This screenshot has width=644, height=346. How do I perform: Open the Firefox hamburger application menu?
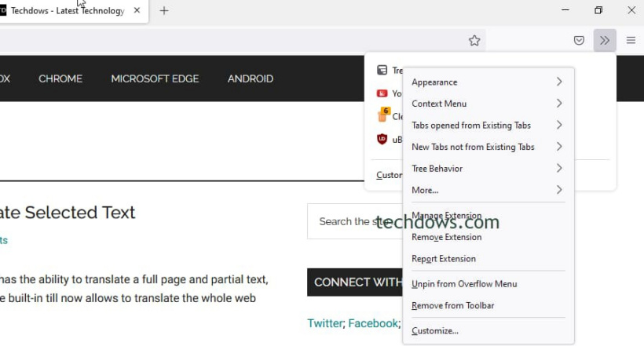click(x=631, y=40)
